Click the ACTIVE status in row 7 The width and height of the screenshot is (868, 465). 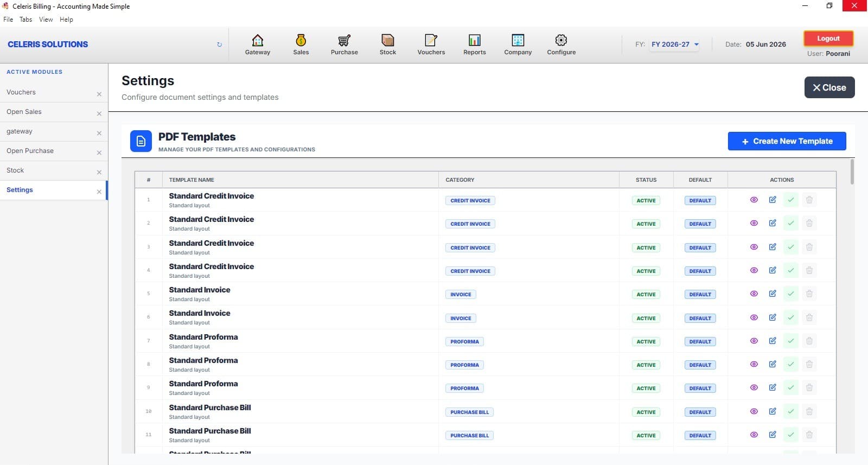click(x=646, y=341)
